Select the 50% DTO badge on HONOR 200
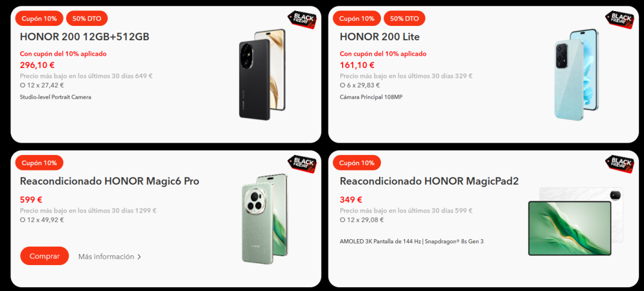644x291 pixels. coord(86,19)
